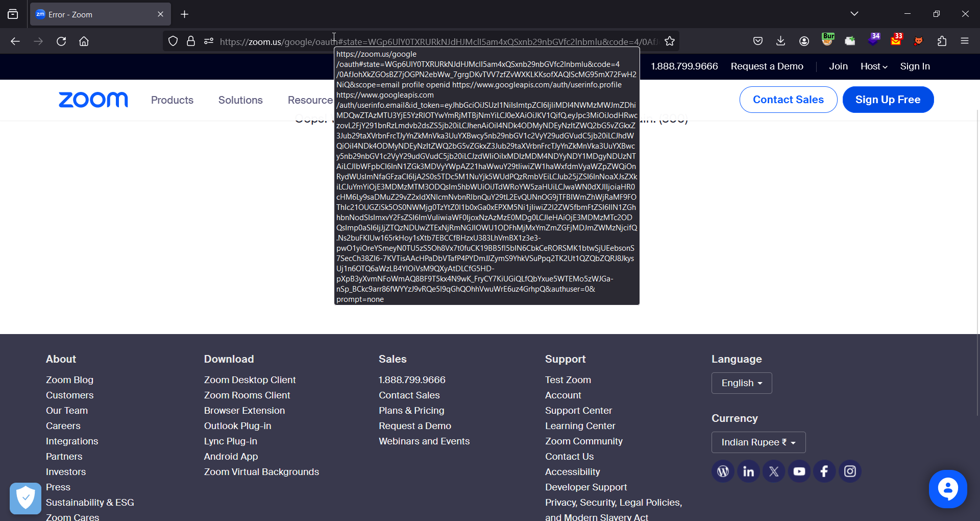Open the Firefox account icon

[804, 41]
